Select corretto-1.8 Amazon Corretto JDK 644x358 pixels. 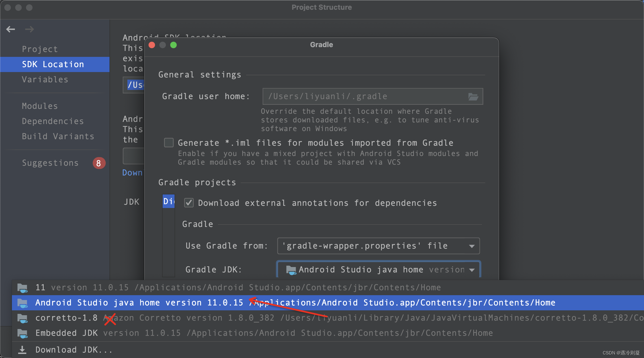point(328,318)
